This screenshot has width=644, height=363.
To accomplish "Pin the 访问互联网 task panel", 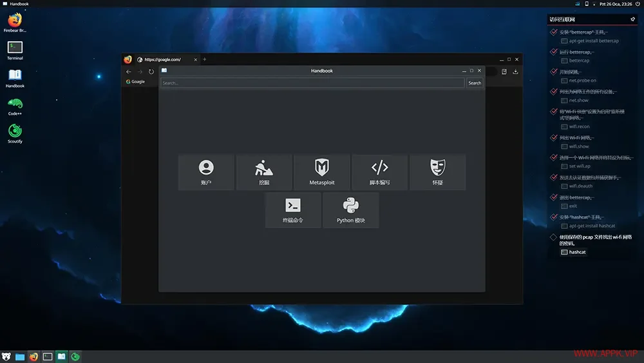I will tap(632, 19).
